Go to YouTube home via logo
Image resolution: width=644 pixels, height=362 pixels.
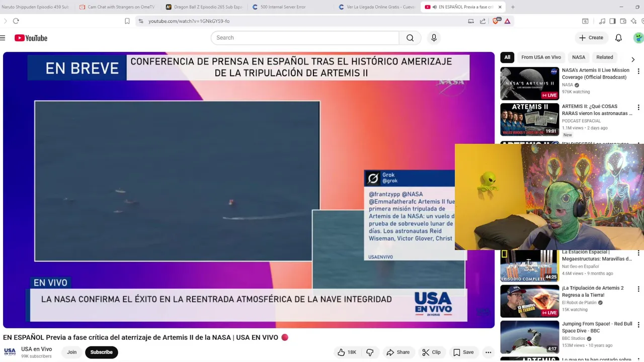31,38
